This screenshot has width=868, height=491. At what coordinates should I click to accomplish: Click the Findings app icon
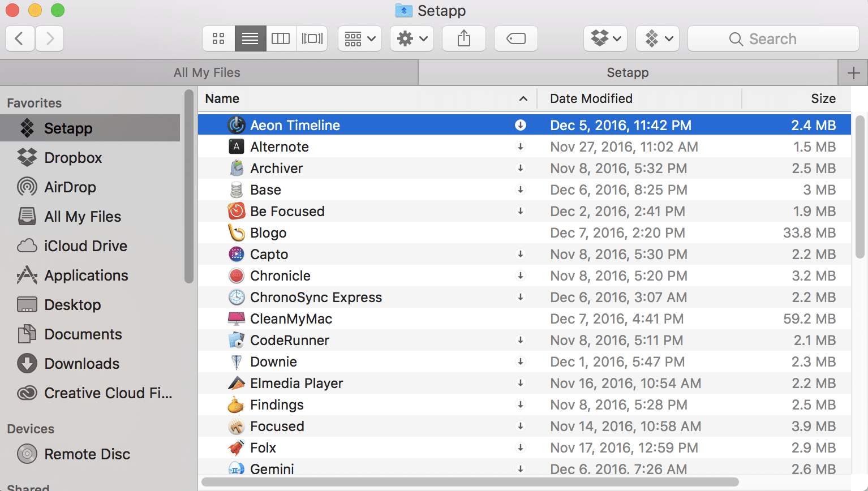click(x=236, y=404)
